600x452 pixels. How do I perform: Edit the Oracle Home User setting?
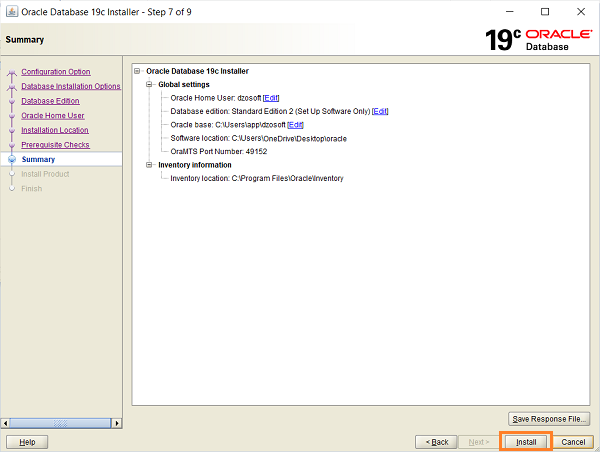click(x=271, y=98)
